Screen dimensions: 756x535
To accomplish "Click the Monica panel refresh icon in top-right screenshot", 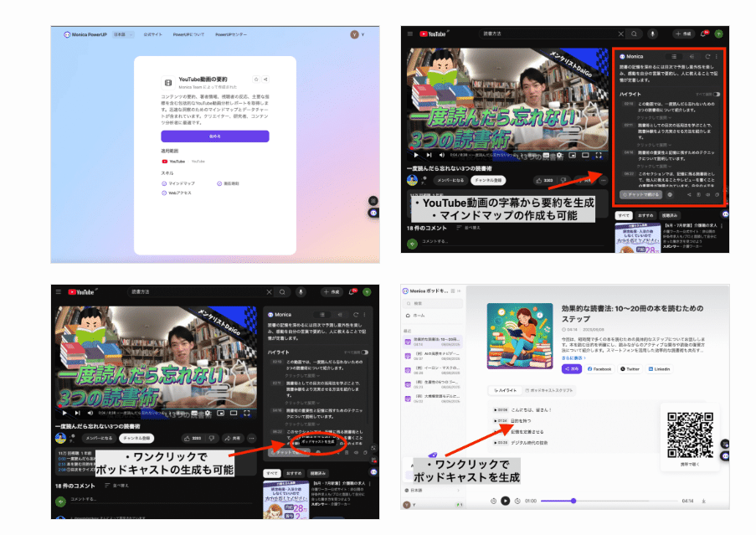I will 707,56.
